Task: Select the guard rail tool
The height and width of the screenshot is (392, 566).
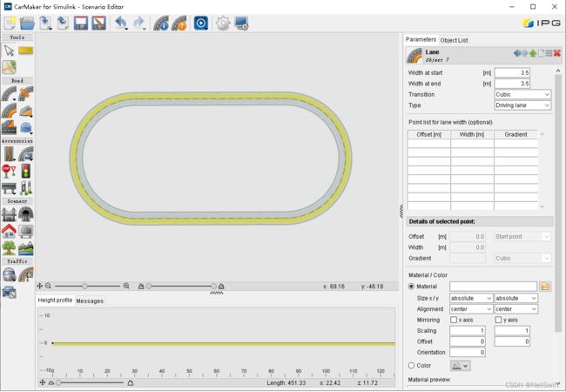Action: (9, 188)
